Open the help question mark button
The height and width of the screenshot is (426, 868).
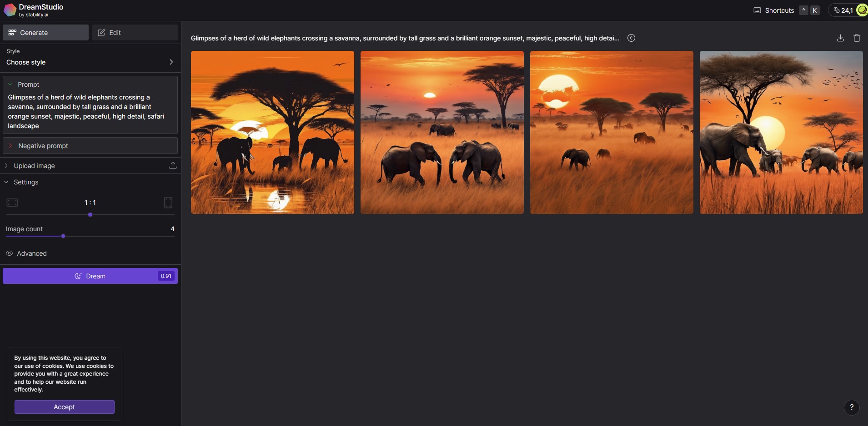[852, 407]
